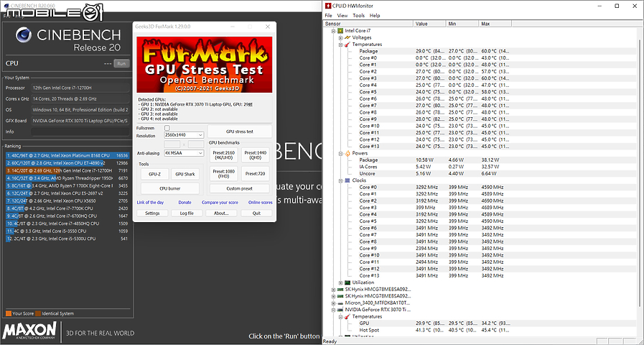Run the Preset:1440 (QHD) benchmark

pyautogui.click(x=256, y=155)
